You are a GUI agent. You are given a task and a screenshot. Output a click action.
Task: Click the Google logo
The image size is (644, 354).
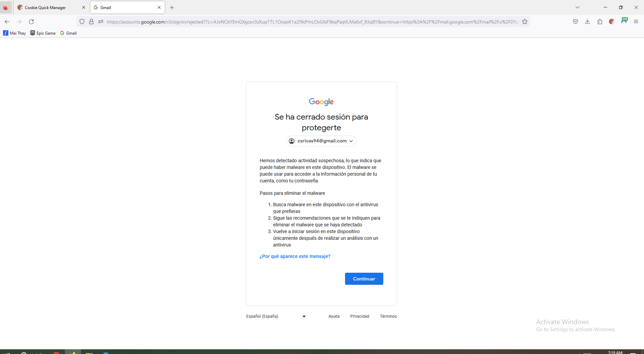coord(321,102)
